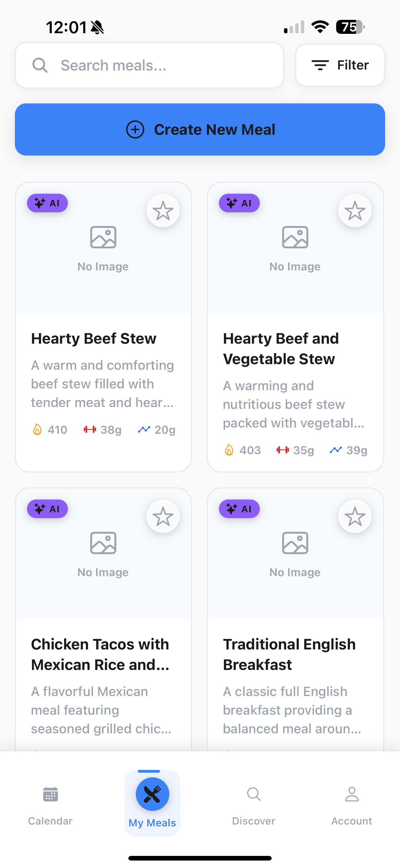Toggle favorite on Chicken Tacos meal

[163, 516]
